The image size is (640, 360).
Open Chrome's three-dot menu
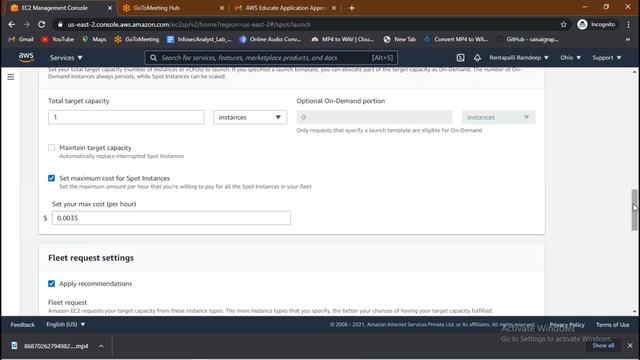point(628,24)
